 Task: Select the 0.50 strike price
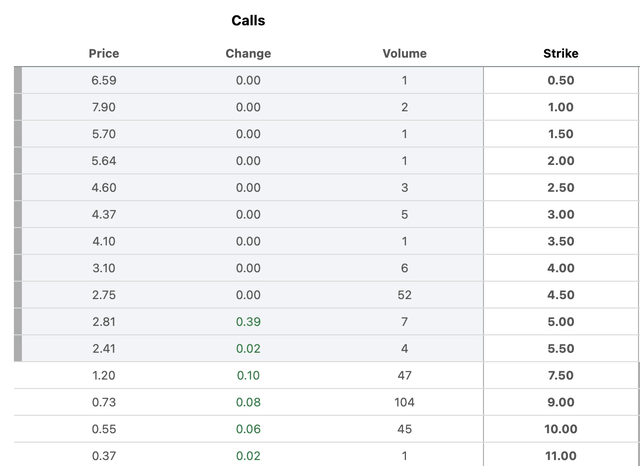pyautogui.click(x=560, y=80)
